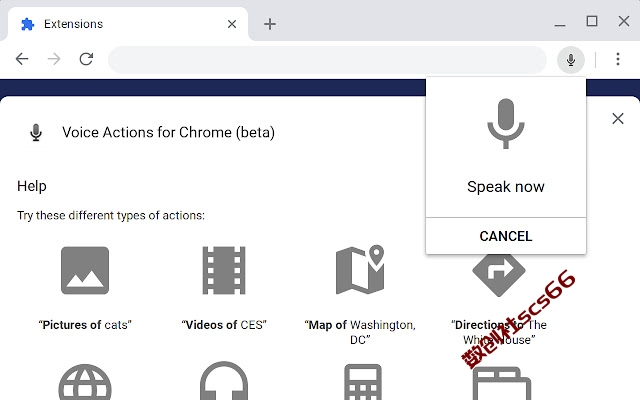Click the "Map of Washington, DC" example text
Screen dimensions: 640x400
[360, 332]
